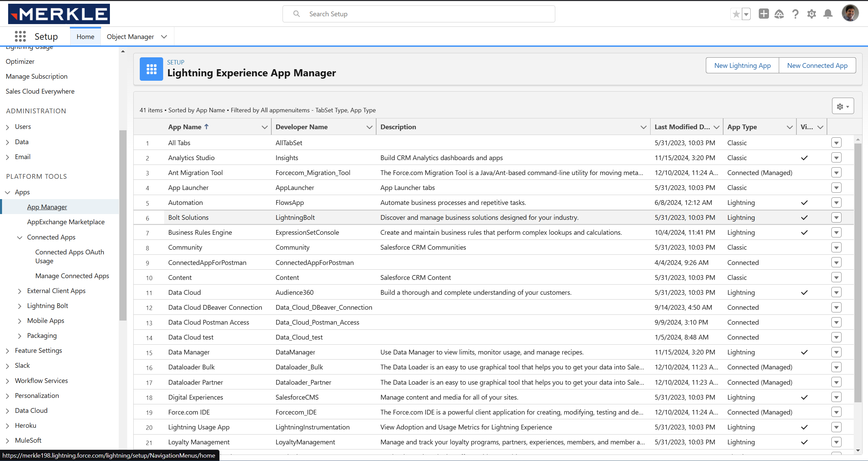Expand the Lightning Bolt node
Image resolution: width=868 pixels, height=461 pixels.
coord(20,306)
